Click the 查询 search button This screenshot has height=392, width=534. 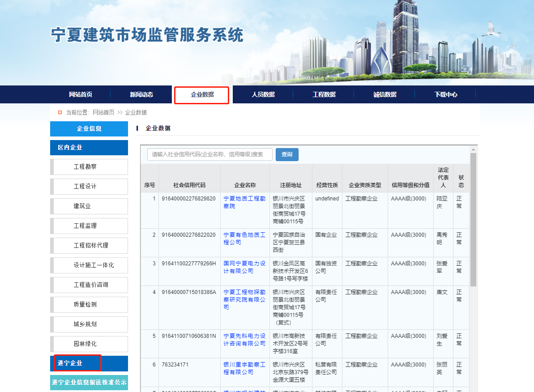pyautogui.click(x=287, y=154)
